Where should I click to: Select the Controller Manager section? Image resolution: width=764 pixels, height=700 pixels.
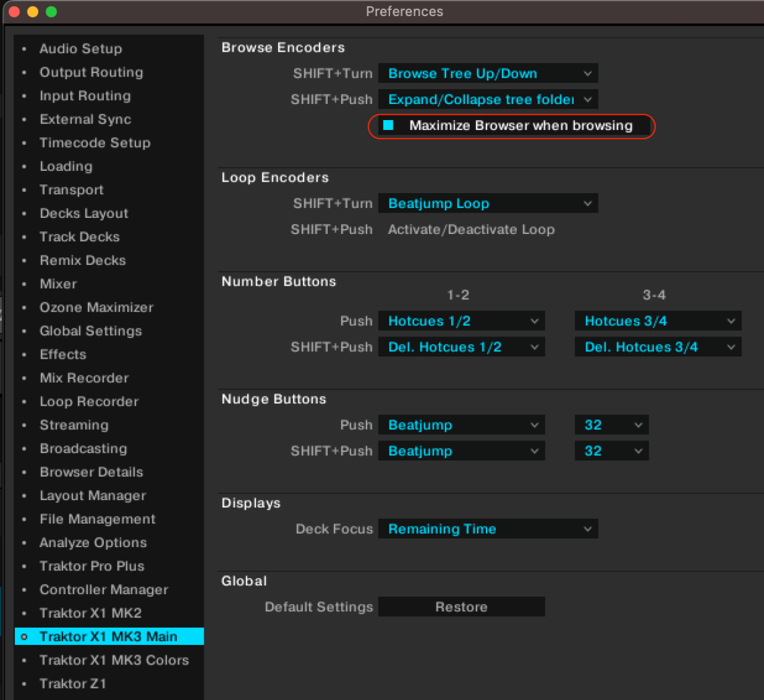click(103, 589)
